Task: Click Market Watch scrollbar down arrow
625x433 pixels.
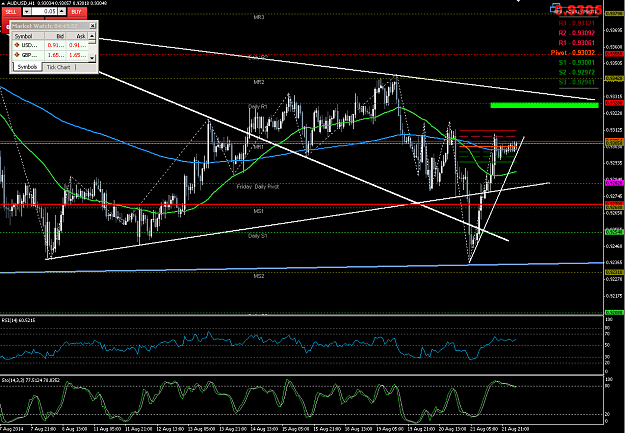Action: click(92, 58)
